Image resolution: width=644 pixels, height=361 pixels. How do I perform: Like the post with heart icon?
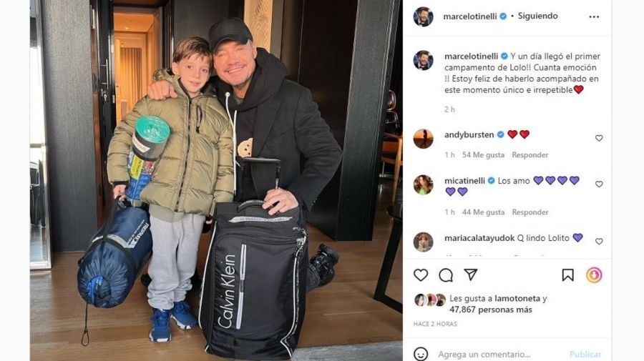[421, 275]
